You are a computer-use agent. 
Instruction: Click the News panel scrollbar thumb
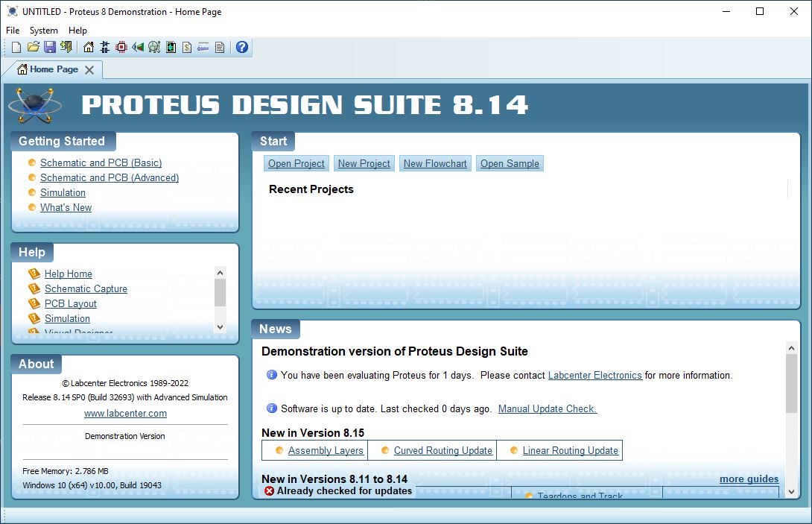pyautogui.click(x=791, y=384)
